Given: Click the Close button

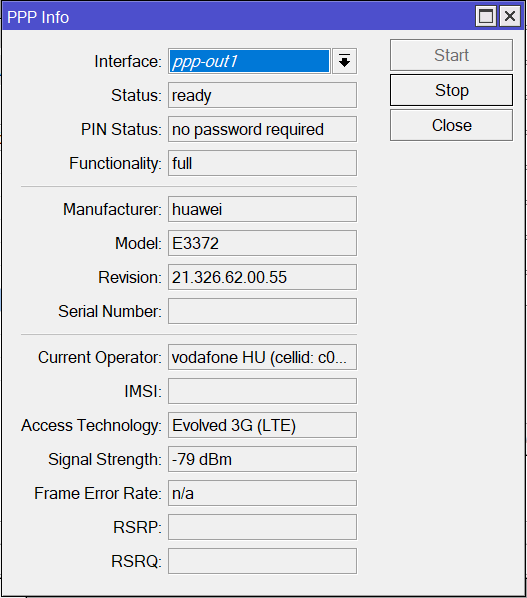Looking at the screenshot, I should [x=451, y=125].
